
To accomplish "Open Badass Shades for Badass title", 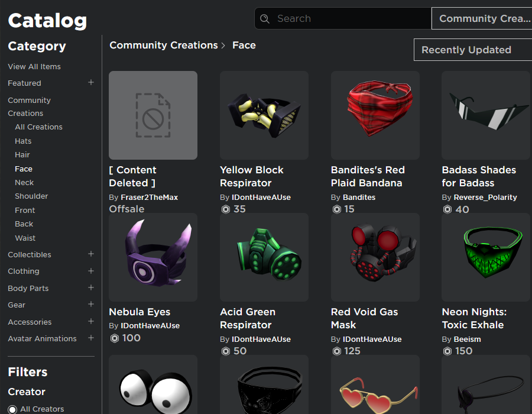I will [x=479, y=176].
